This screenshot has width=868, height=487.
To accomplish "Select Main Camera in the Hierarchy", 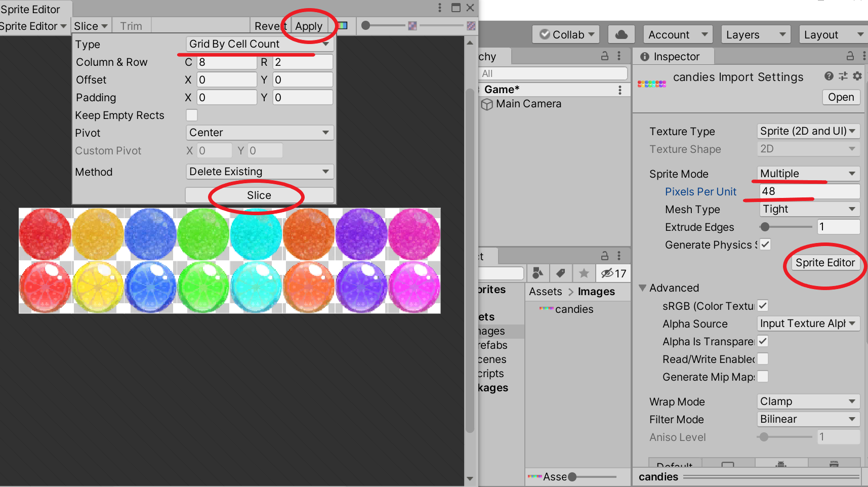I will 528,104.
